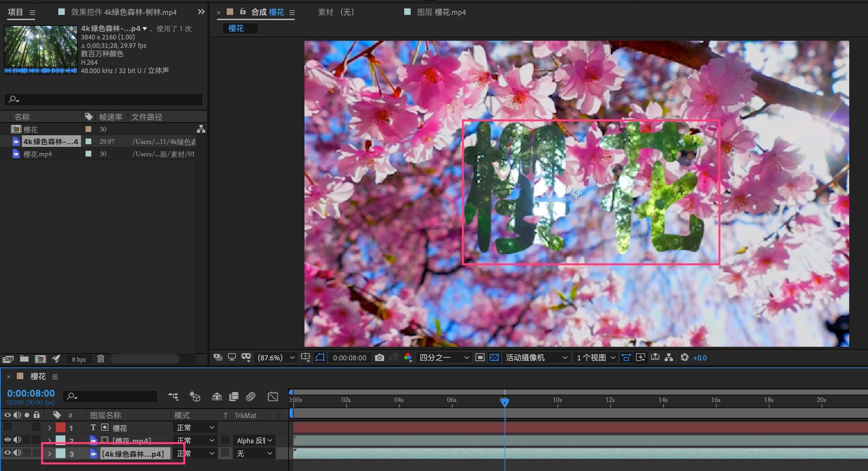The height and width of the screenshot is (471, 868).
Task: Click the delete trash icon in project panel
Action: coord(101,359)
